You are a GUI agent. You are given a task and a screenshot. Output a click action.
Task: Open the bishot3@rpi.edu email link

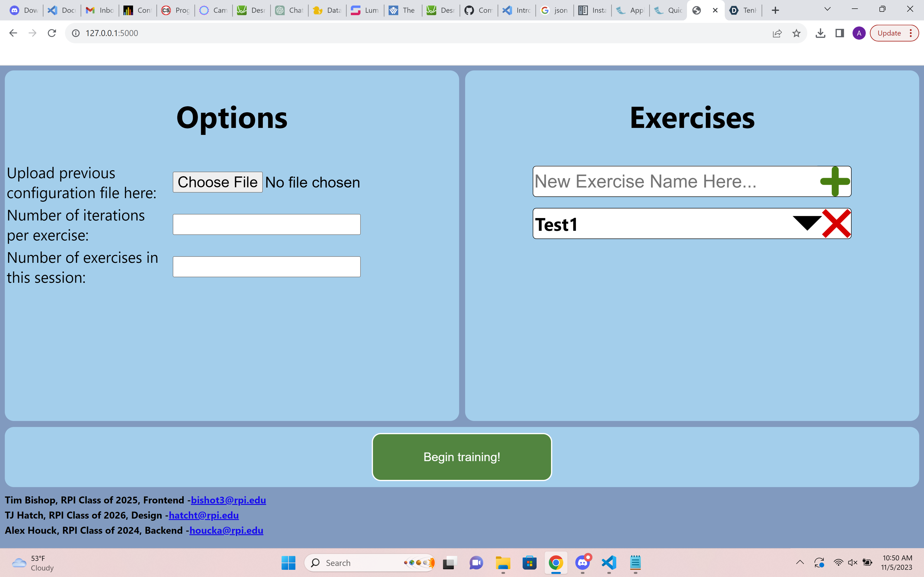coord(228,500)
